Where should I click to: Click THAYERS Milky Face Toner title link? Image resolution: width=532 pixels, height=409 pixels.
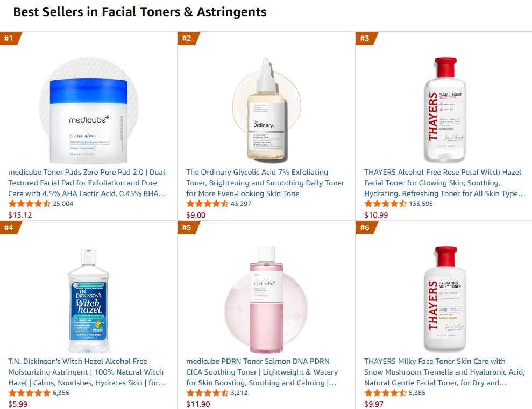click(x=444, y=372)
